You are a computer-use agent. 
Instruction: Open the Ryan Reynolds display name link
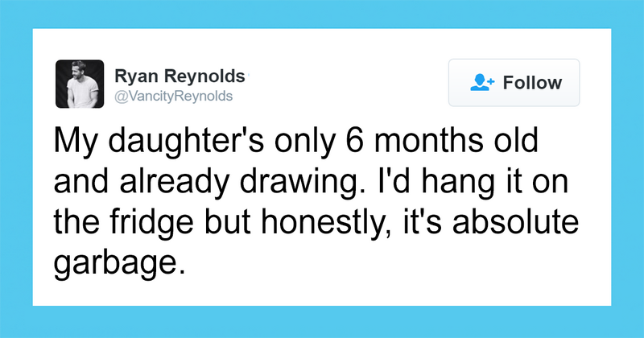[x=180, y=76]
